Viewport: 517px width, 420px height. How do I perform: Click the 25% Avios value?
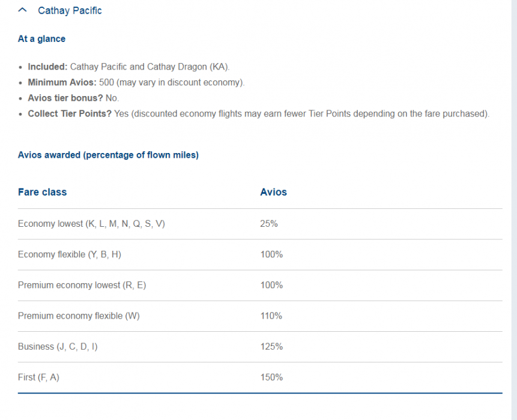[x=268, y=224]
